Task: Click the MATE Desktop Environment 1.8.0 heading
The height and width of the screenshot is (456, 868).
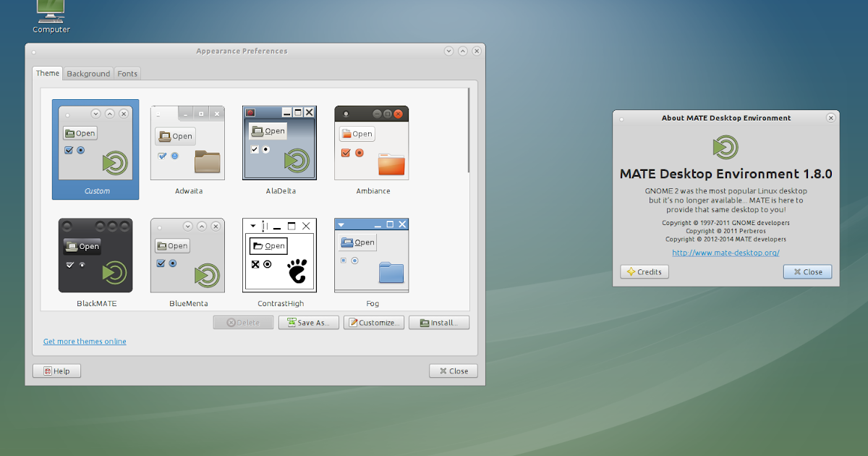Action: (726, 174)
